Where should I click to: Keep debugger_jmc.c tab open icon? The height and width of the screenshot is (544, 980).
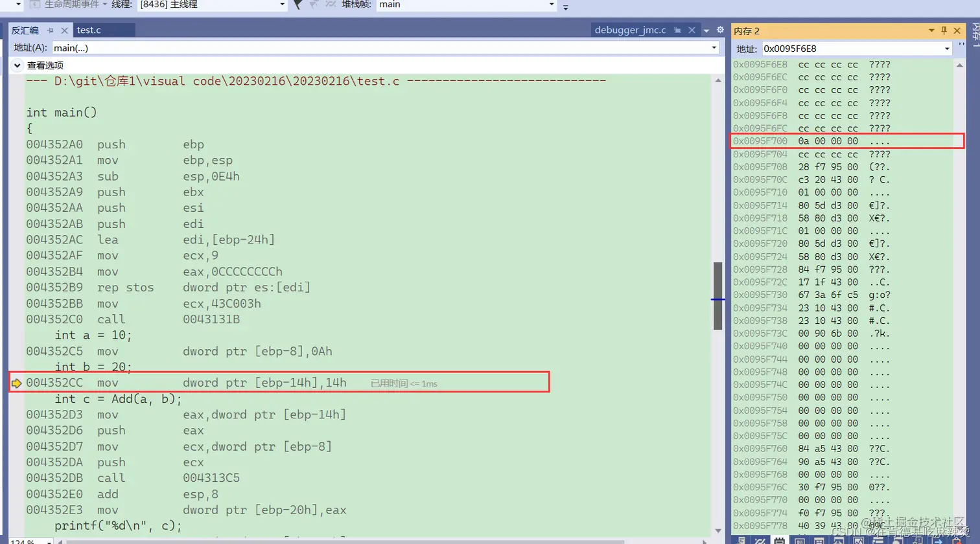(x=677, y=30)
